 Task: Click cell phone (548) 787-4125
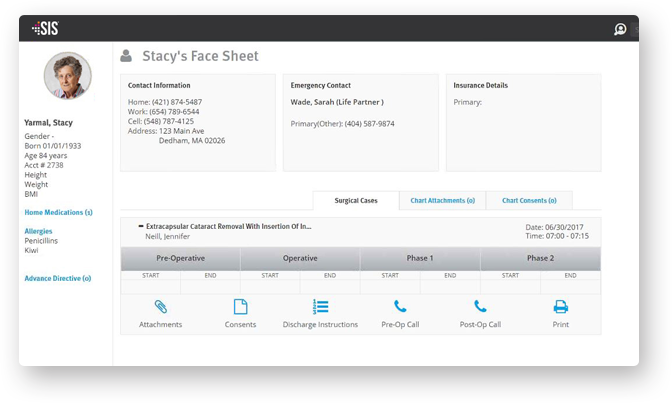(x=168, y=121)
